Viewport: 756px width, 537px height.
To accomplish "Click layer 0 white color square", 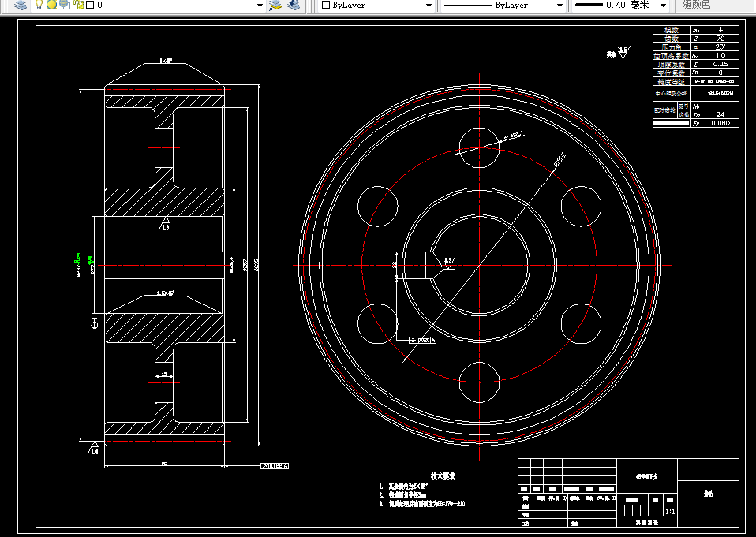I will coord(90,5).
